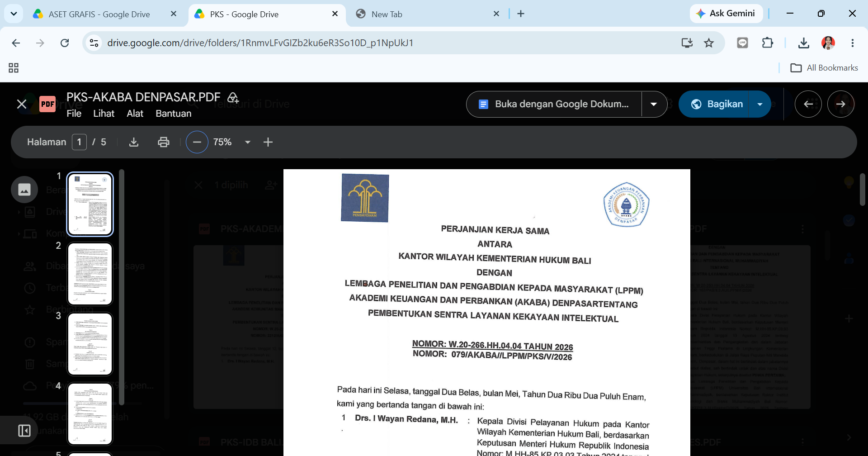
Task: Open the File menu in preview
Action: click(74, 114)
